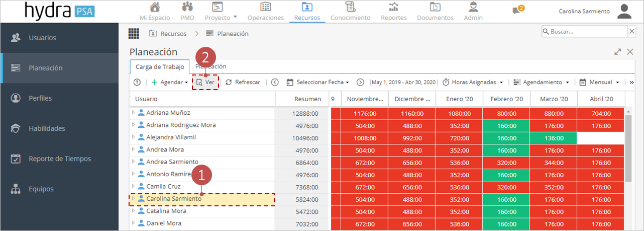Expand Adriana Muñoz row triangle

click(133, 112)
